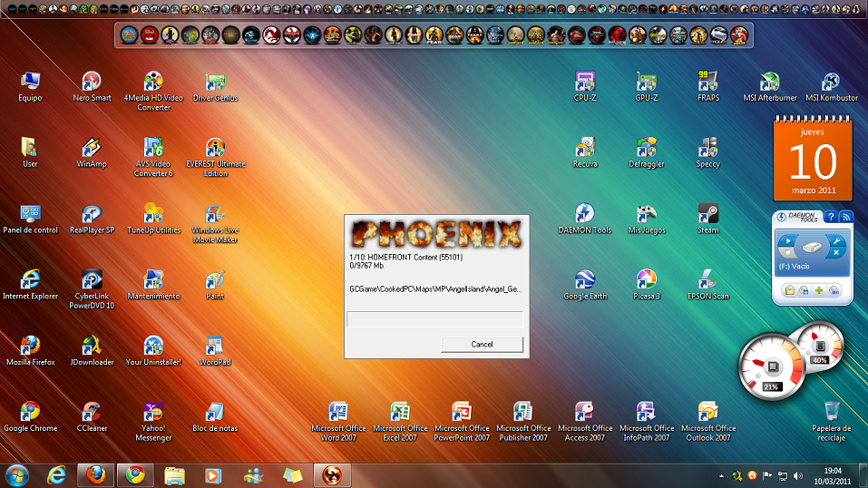Viewport: 868px width, 488px height.
Task: Open Firefox from the taskbar
Action: coord(95,476)
